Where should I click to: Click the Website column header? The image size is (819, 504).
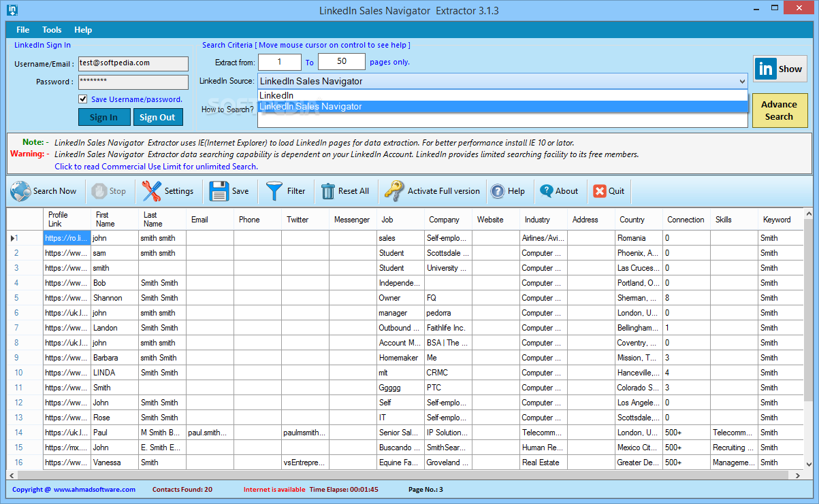click(496, 219)
